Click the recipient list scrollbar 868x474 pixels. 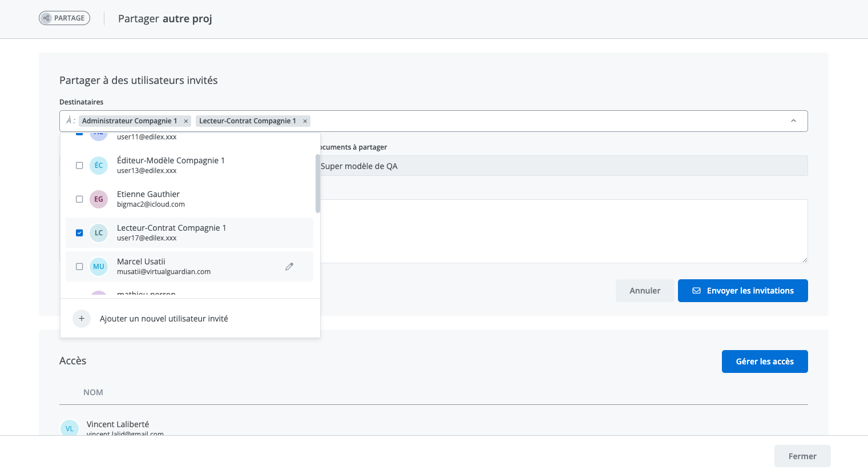pos(318,183)
